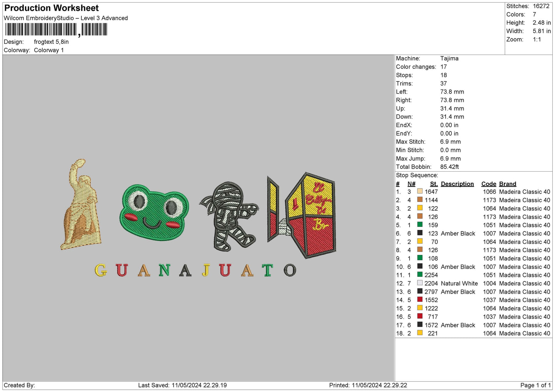Image resolution: width=555 pixels, height=392 pixels.
Task: Click the Trims value 37
Action: coord(444,84)
